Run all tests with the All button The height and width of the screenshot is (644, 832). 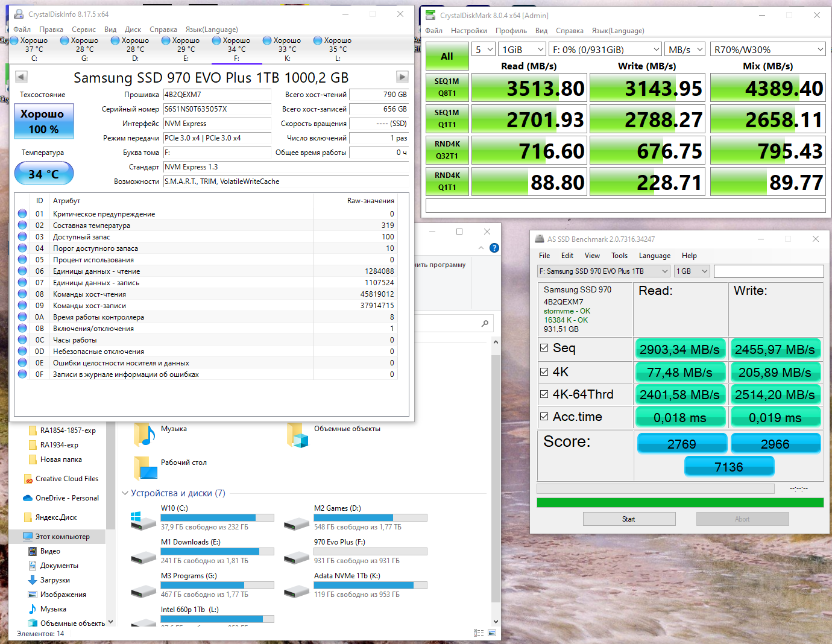[x=447, y=56]
